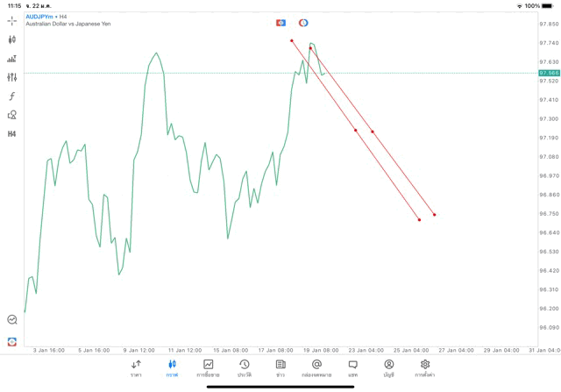Select the top anchor point of red channel
Image resolution: width=561 pixels, height=392 pixels.
click(292, 40)
